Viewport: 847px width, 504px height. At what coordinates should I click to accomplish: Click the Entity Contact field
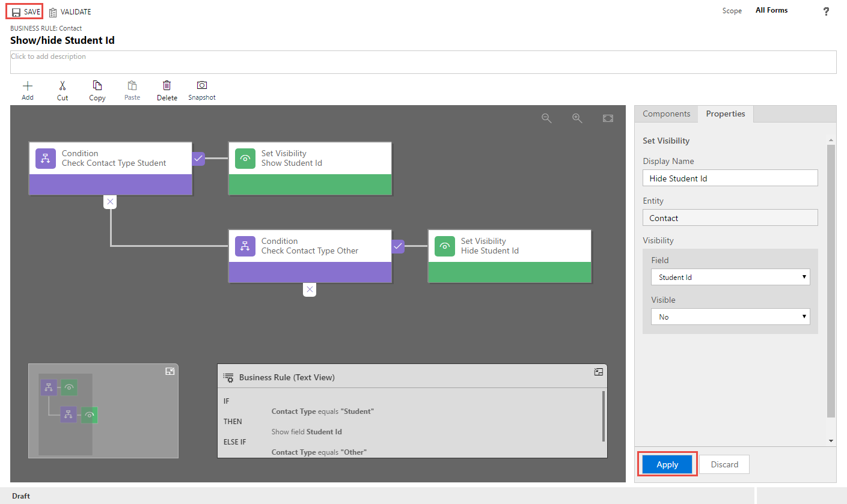(x=730, y=217)
